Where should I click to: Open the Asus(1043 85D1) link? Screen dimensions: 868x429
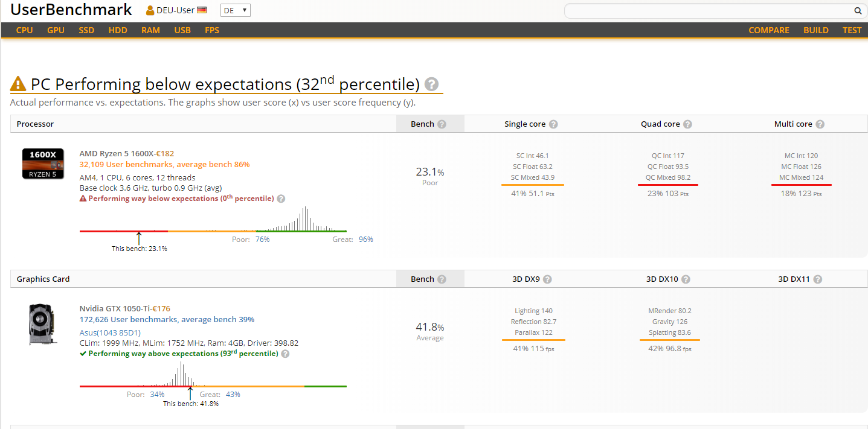110,332
